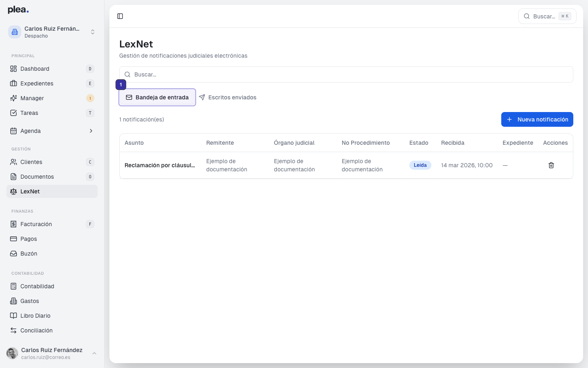Click the Leída status badge
Image resolution: width=588 pixels, height=368 pixels.
click(420, 165)
